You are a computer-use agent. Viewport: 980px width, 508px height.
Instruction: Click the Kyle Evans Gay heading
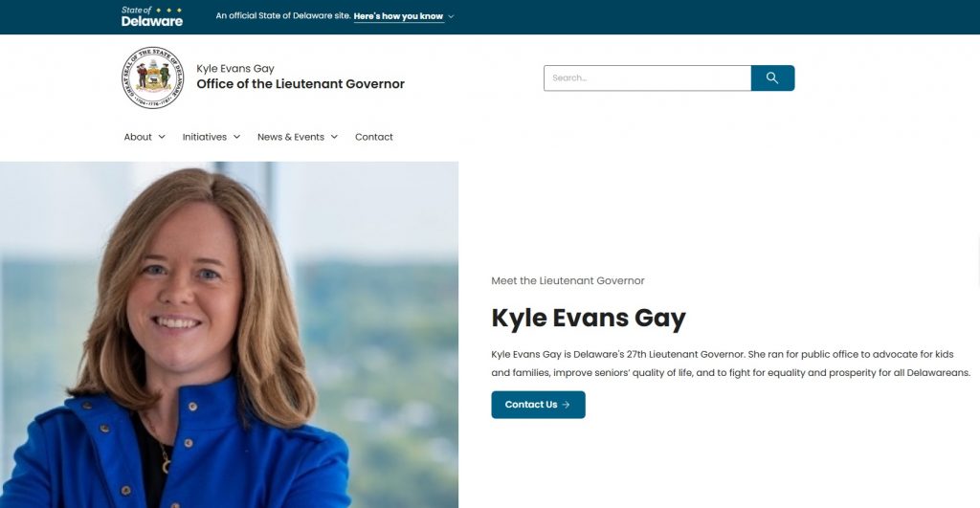tap(589, 318)
